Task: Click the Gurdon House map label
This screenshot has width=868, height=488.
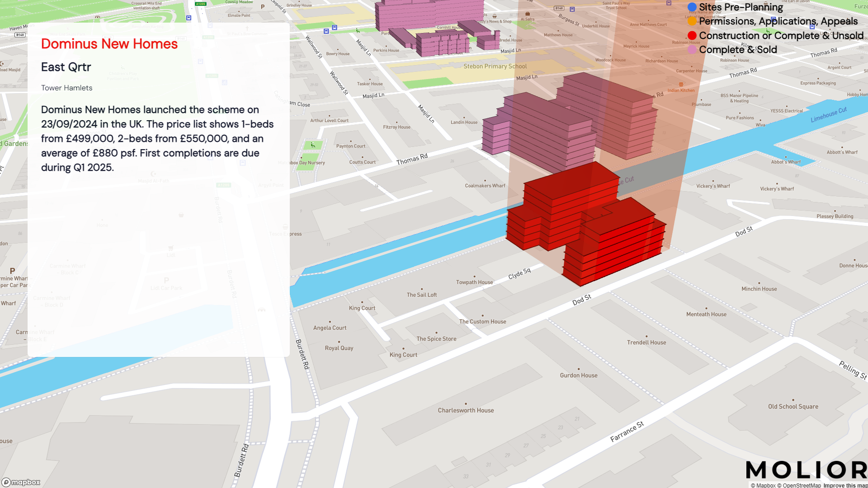Action: pyautogui.click(x=579, y=375)
